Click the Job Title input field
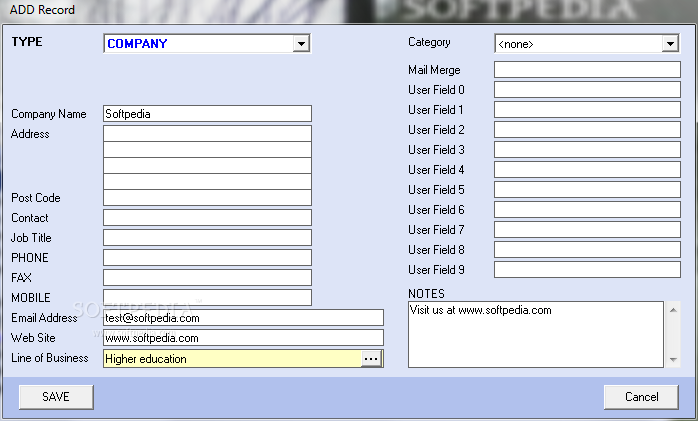 pyautogui.click(x=207, y=238)
